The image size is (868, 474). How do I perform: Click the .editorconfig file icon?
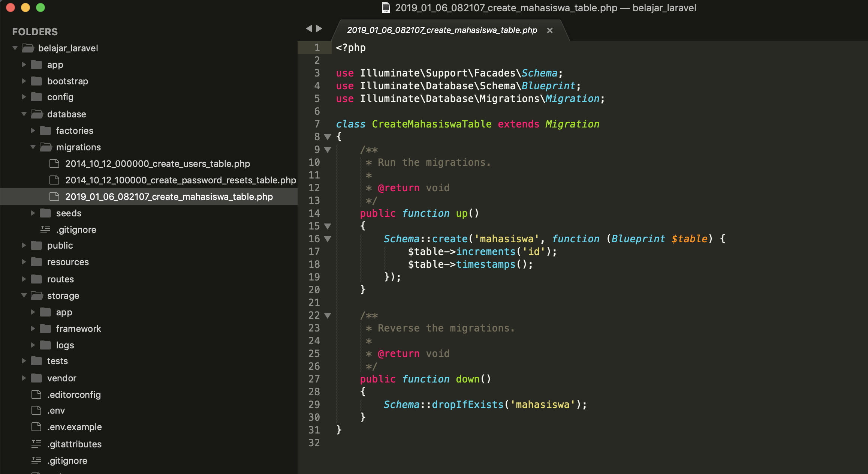click(36, 394)
